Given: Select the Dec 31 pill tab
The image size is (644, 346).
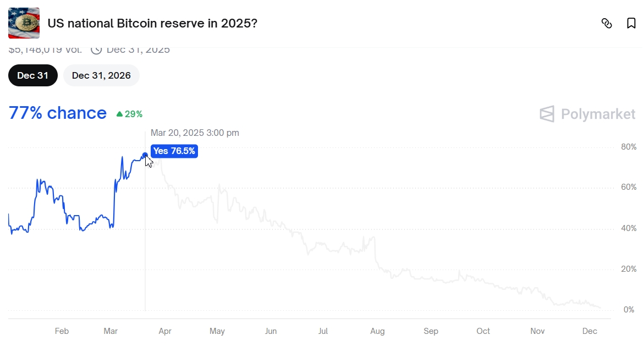Looking at the screenshot, I should 32,75.
